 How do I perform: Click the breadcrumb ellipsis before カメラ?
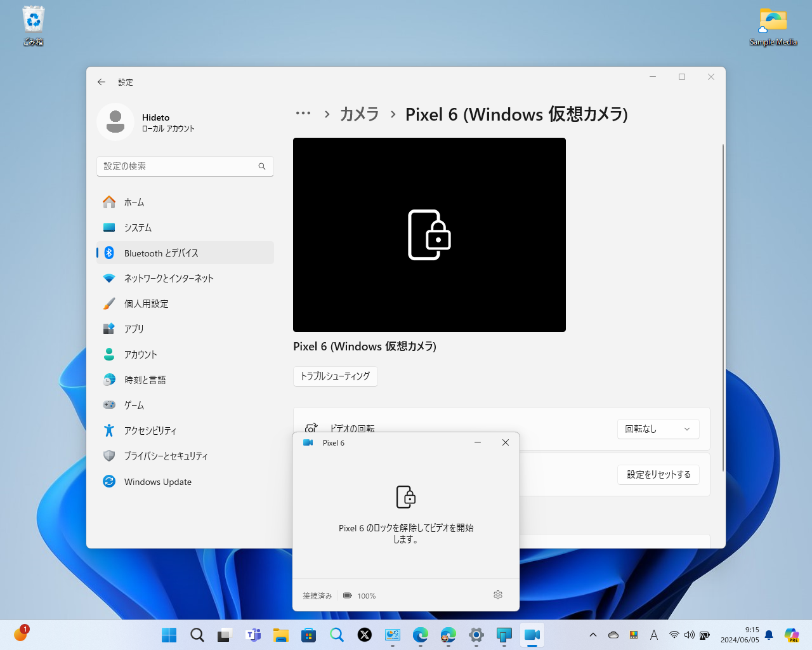click(303, 114)
